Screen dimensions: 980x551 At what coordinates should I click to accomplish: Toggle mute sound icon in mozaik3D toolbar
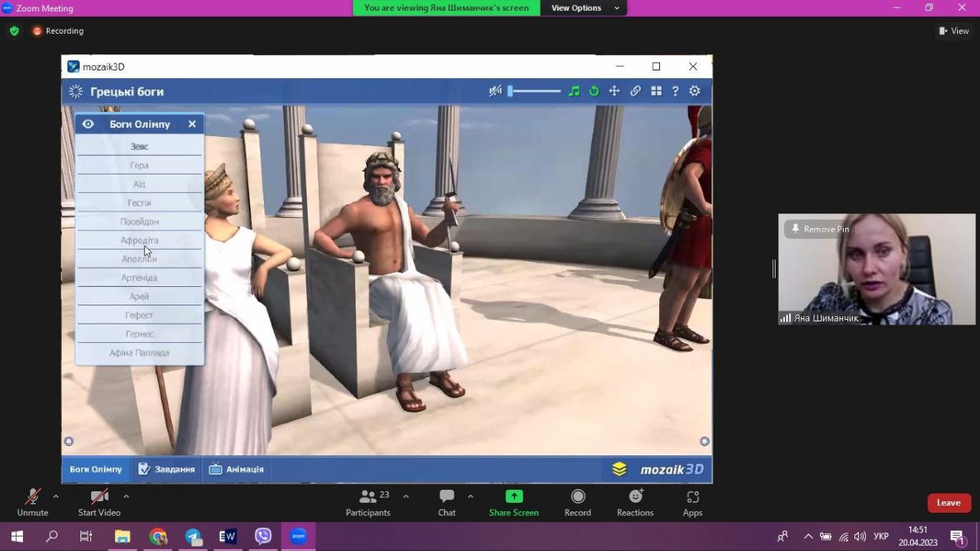(x=495, y=91)
